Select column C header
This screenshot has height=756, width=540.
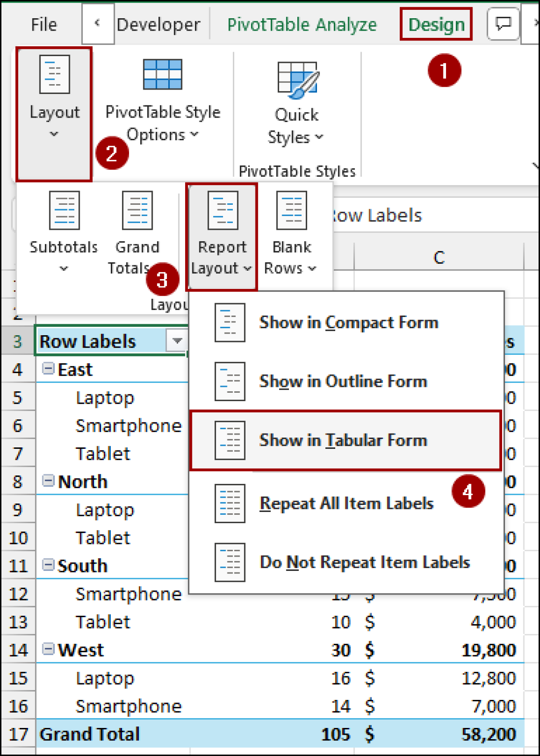(438, 255)
